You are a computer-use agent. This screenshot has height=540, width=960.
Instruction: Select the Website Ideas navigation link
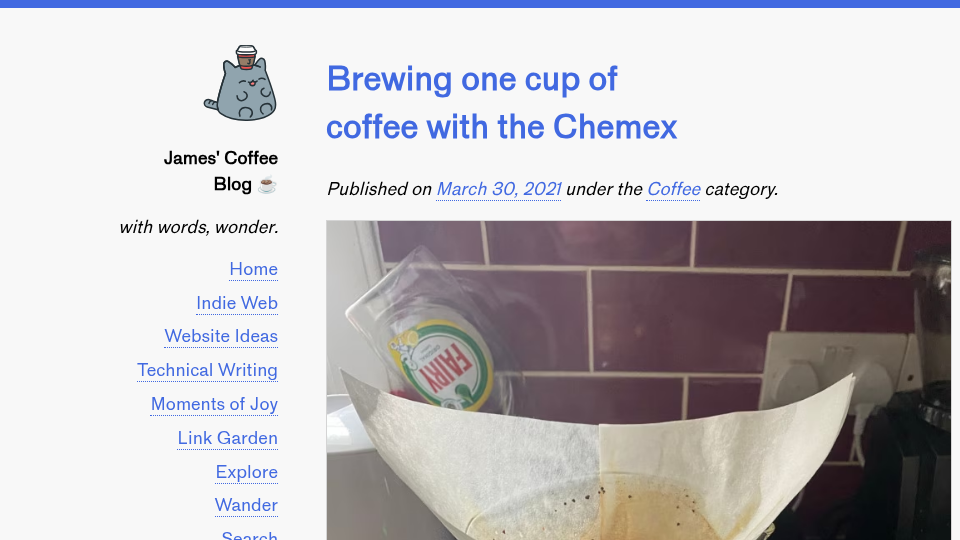(221, 336)
